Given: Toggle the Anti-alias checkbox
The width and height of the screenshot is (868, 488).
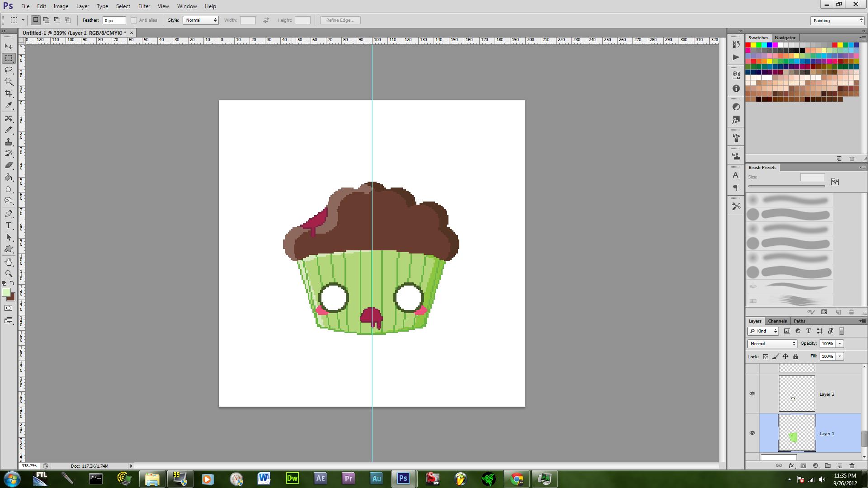Looking at the screenshot, I should click(134, 20).
